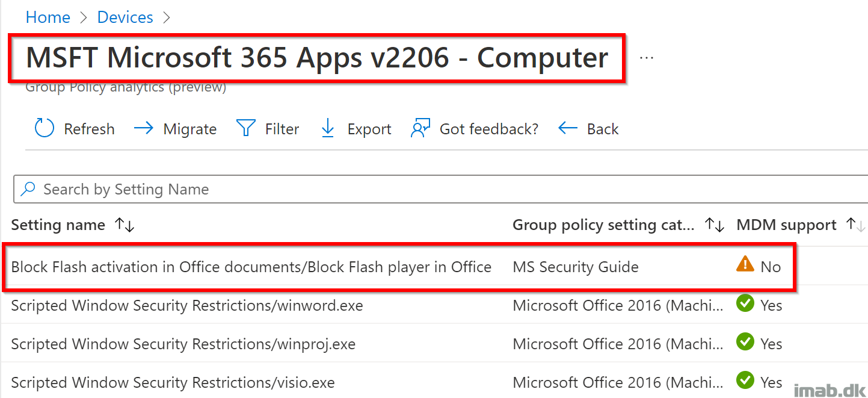Click the Refresh label in toolbar

click(x=89, y=129)
